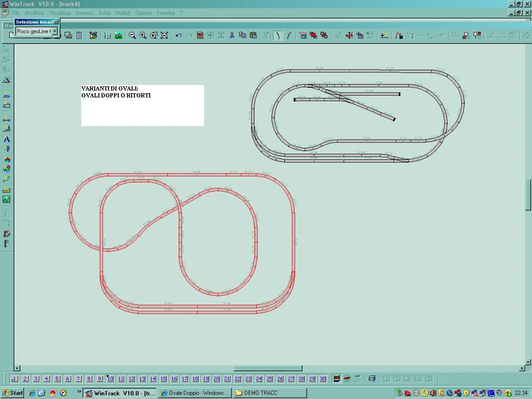This screenshot has width=532, height=399.
Task: Click the VARIANTI DI OVALI text box
Action: tap(143, 105)
